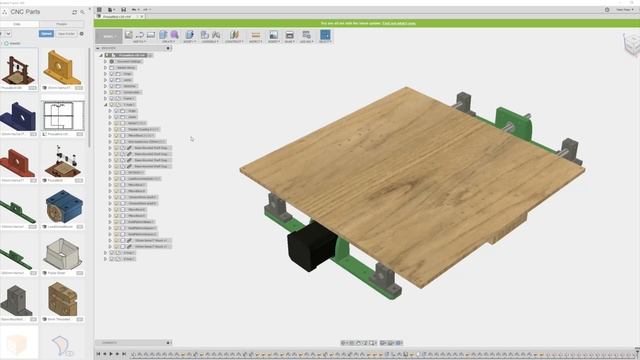Open the Model workspace switcher
The width and height of the screenshot is (640, 360).
coord(109,36)
